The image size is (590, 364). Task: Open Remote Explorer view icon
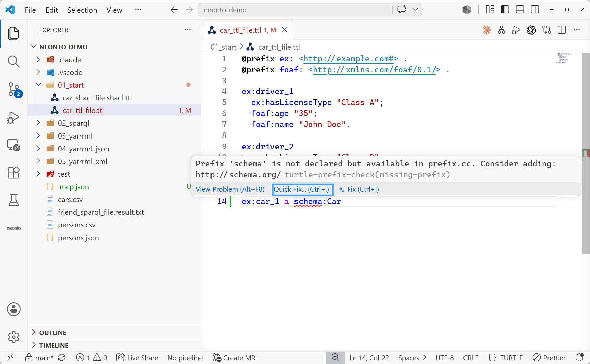(13, 145)
